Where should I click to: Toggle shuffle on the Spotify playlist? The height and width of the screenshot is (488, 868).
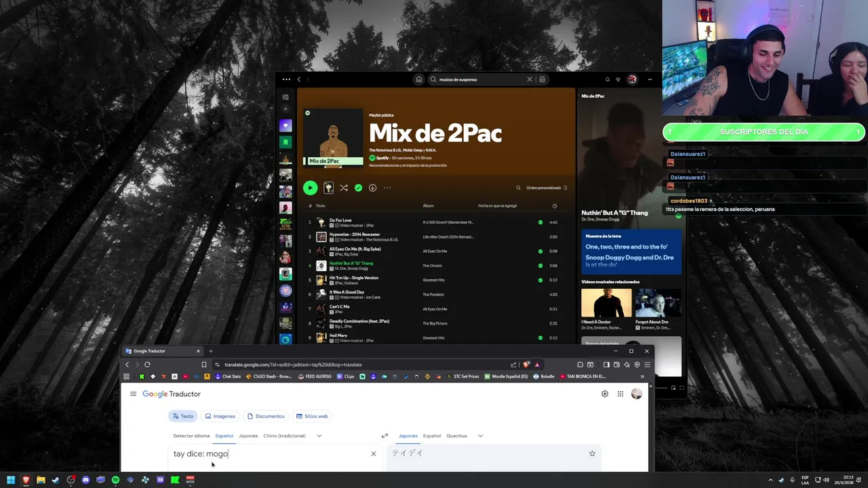coord(344,188)
